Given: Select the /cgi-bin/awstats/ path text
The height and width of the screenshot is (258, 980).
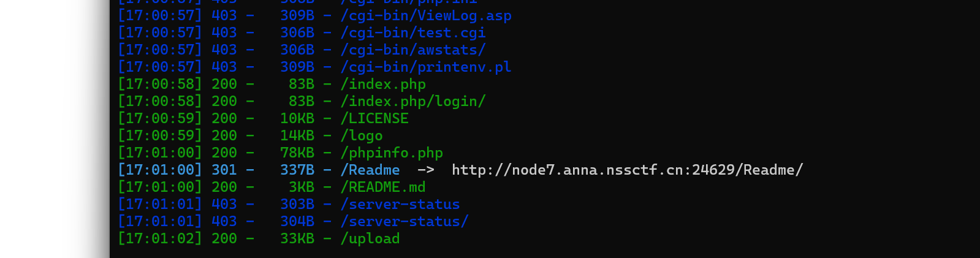Looking at the screenshot, I should 413,50.
